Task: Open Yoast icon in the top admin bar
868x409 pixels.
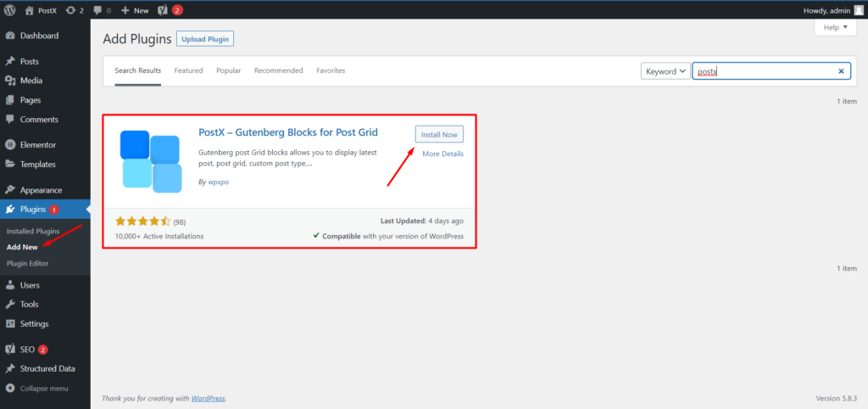Action: (x=163, y=10)
